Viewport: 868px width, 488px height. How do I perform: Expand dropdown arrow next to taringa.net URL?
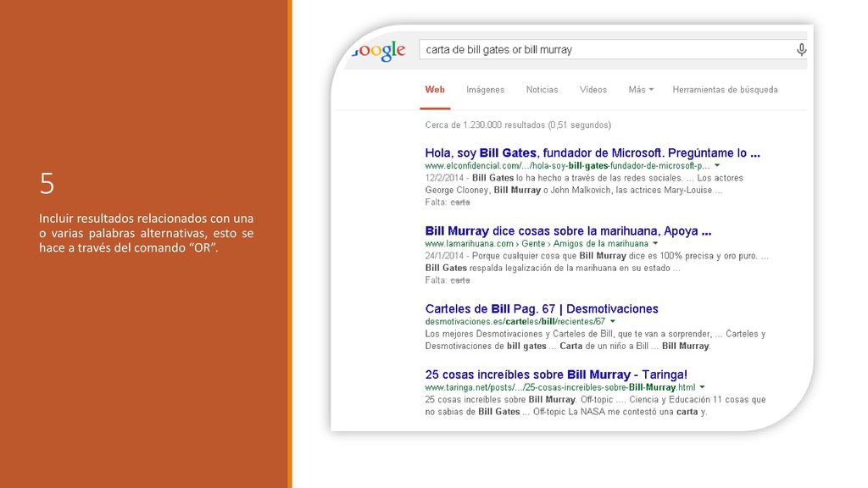(702, 387)
